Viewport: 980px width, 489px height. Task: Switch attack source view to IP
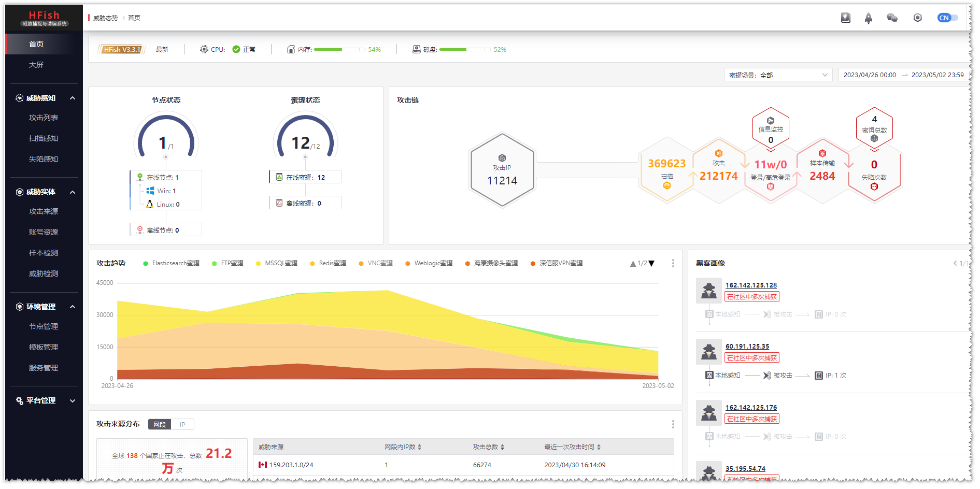(x=182, y=425)
